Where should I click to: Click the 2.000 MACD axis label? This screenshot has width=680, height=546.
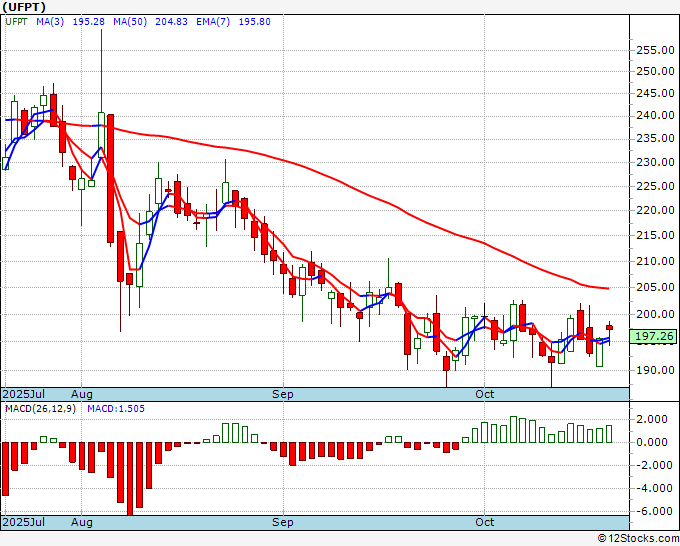pyautogui.click(x=651, y=419)
